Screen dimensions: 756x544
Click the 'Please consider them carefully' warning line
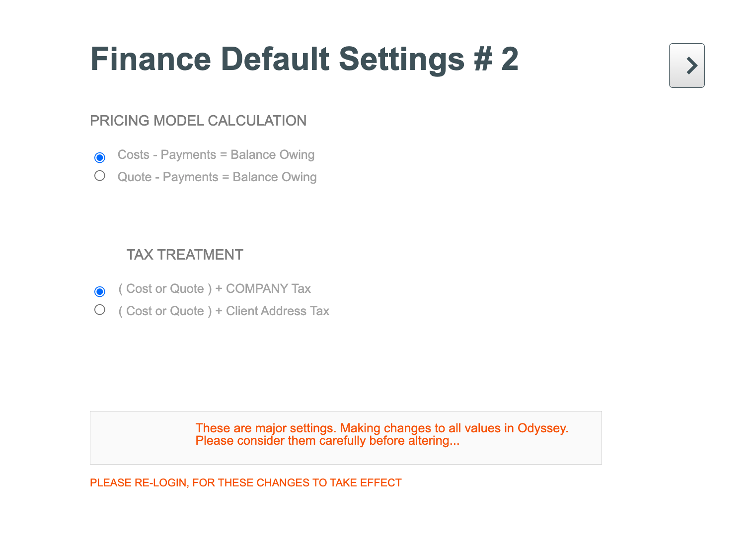pyautogui.click(x=327, y=441)
